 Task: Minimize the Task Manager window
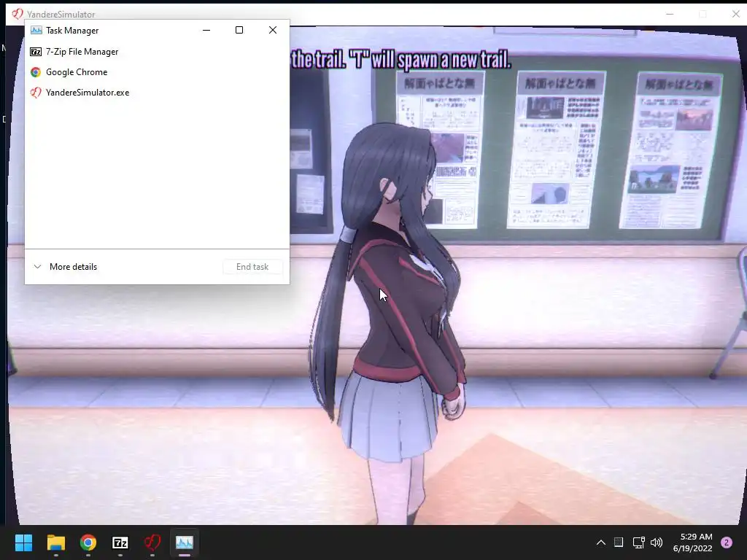(x=206, y=30)
